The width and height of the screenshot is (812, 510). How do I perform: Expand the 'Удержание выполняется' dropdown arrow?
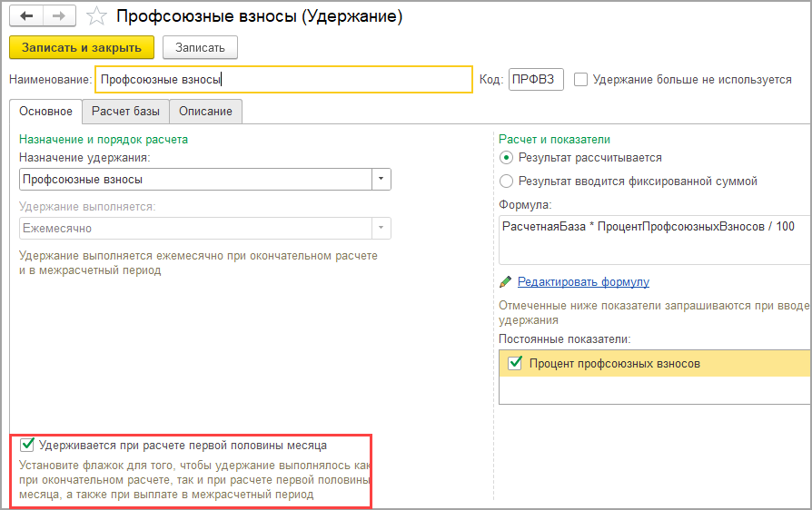[x=381, y=228]
